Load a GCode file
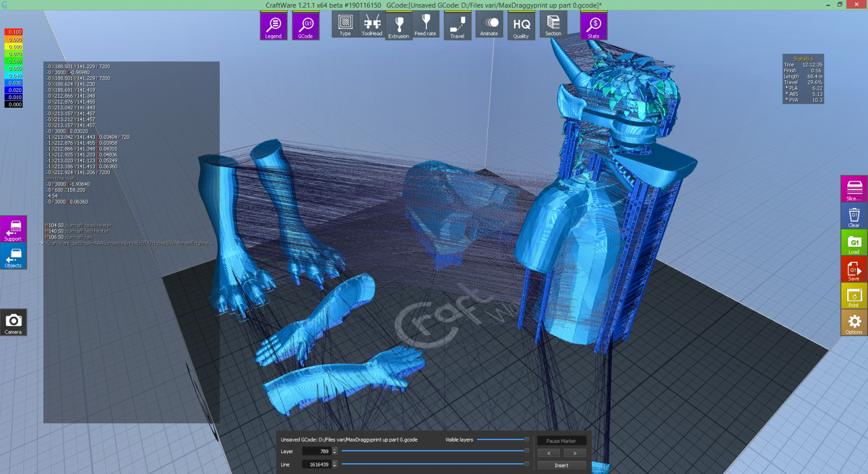Image resolution: width=868 pixels, height=474 pixels. point(854,242)
